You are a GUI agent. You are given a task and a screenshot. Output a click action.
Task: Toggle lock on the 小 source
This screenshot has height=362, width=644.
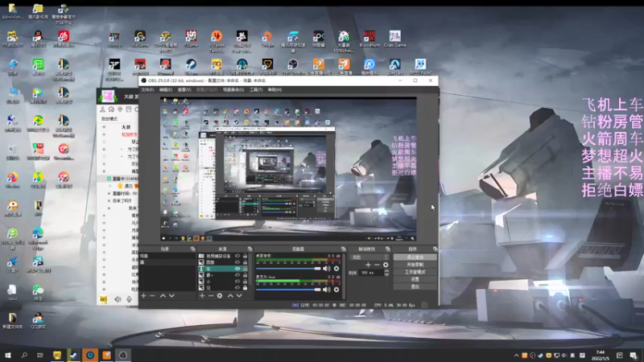click(x=245, y=282)
